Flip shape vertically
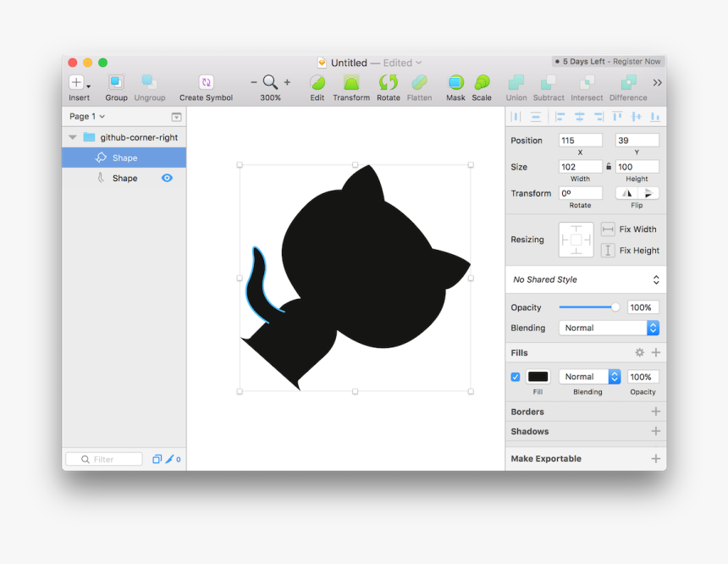 (648, 193)
